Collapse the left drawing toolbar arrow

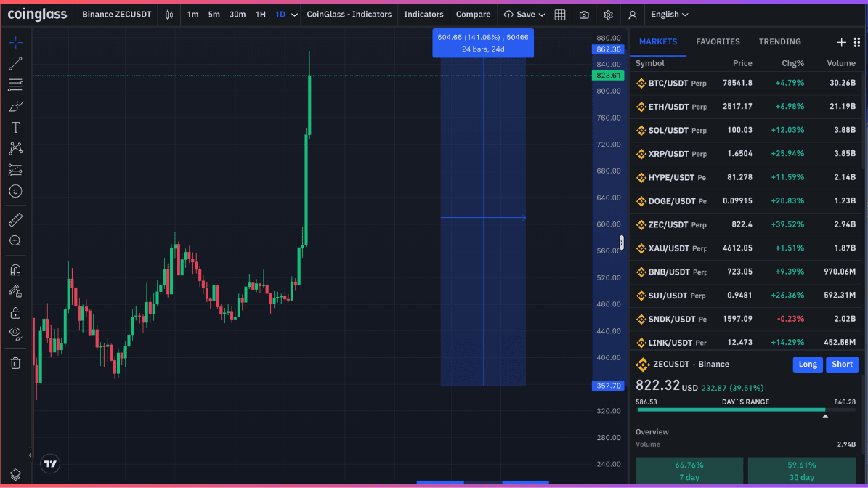point(30,455)
